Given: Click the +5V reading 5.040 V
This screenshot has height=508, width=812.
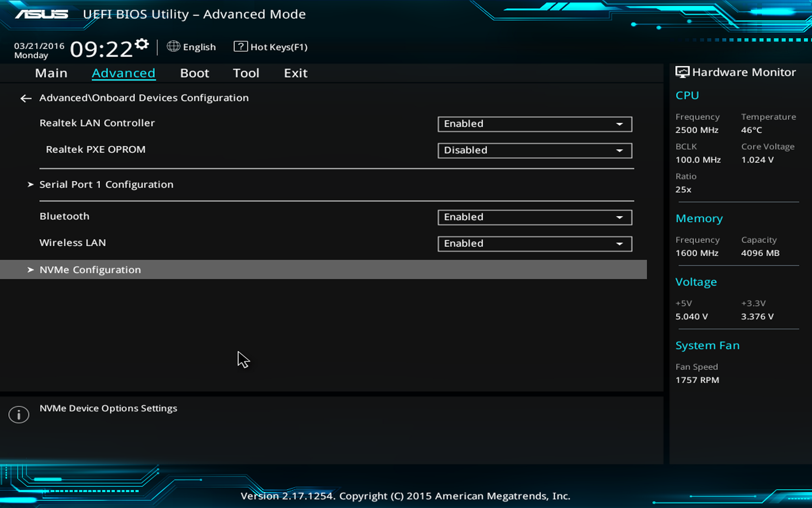Looking at the screenshot, I should pos(692,316).
